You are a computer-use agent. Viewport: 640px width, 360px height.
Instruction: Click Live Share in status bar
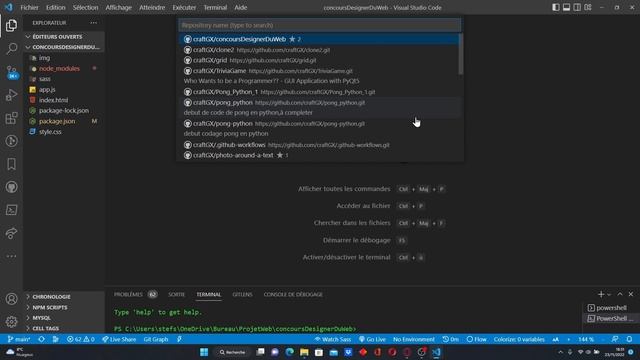pyautogui.click(x=119, y=339)
